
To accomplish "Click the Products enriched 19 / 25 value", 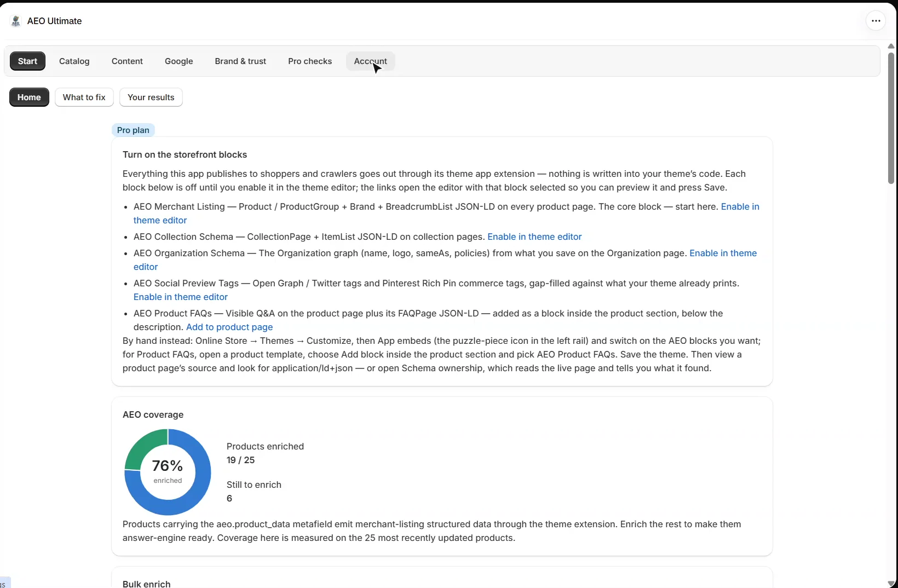I will point(240,460).
